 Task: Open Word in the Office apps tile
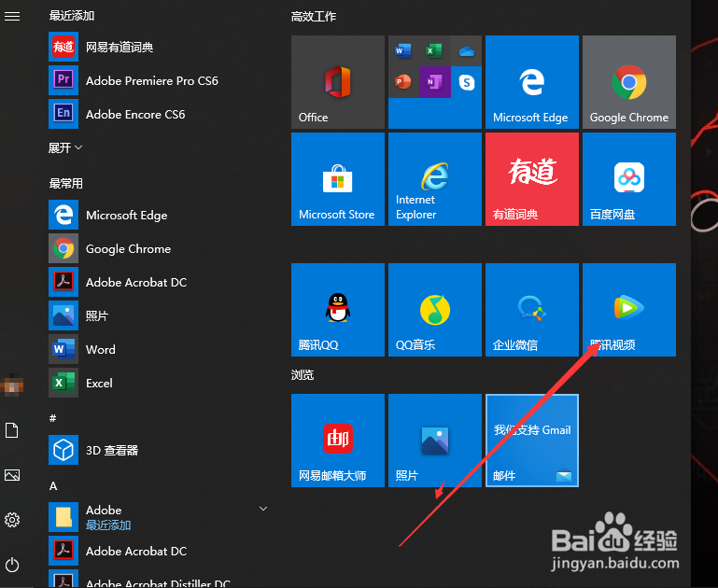pyautogui.click(x=403, y=50)
